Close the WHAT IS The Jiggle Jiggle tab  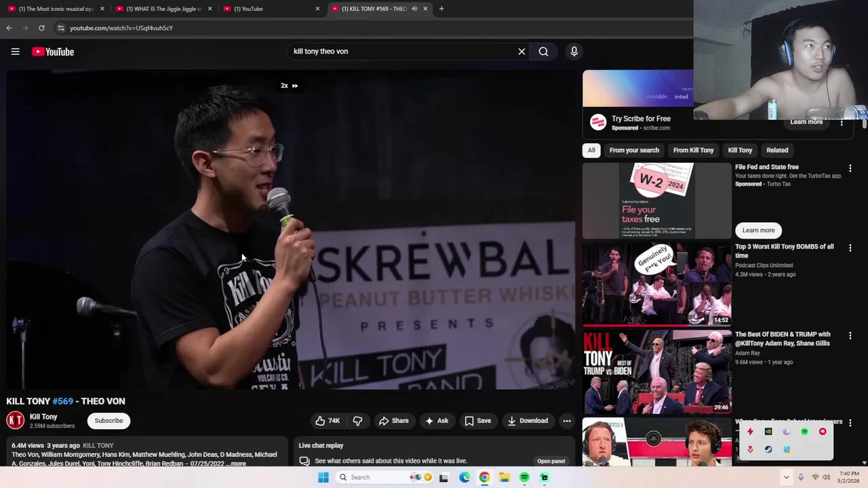[210, 9]
